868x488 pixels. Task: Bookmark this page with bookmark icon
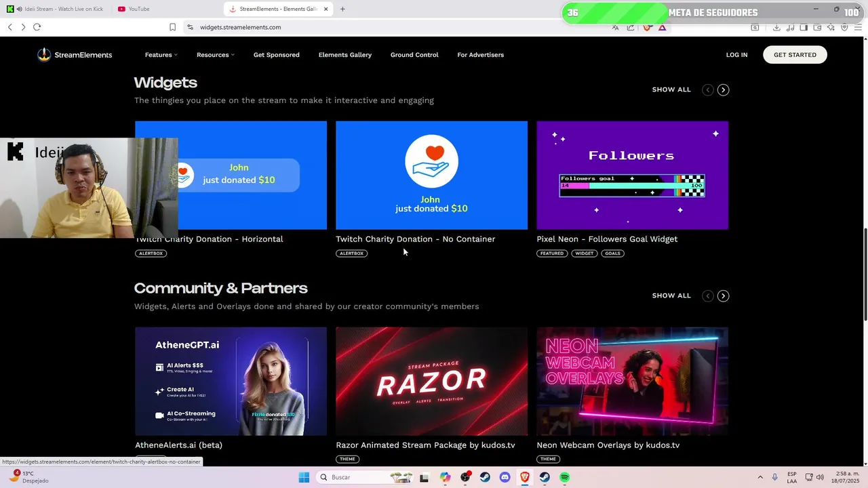(172, 27)
